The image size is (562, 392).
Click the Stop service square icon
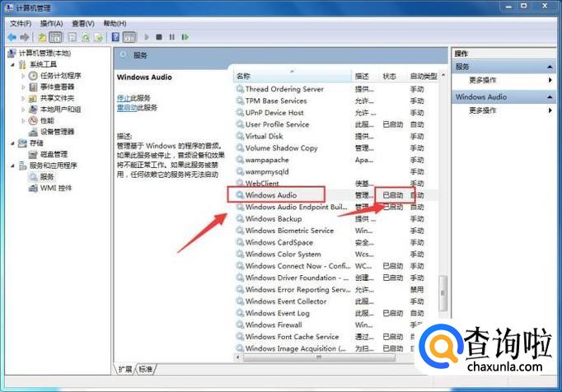(159, 37)
